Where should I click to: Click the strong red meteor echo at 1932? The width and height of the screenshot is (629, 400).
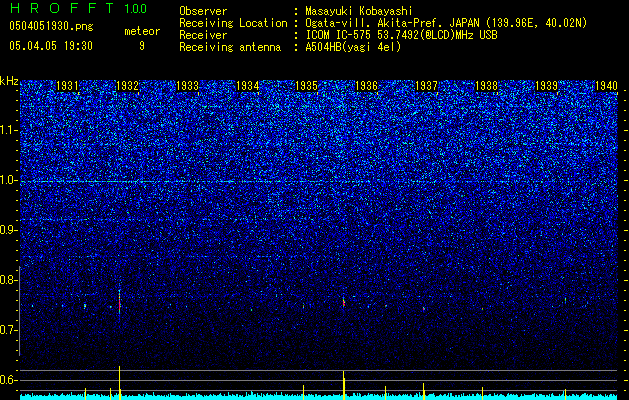pos(120,302)
